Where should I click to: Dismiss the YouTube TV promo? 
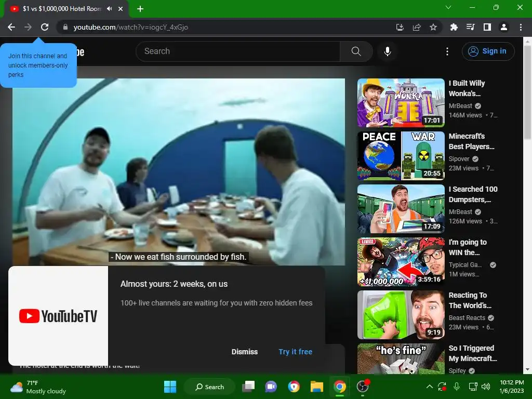tap(245, 352)
